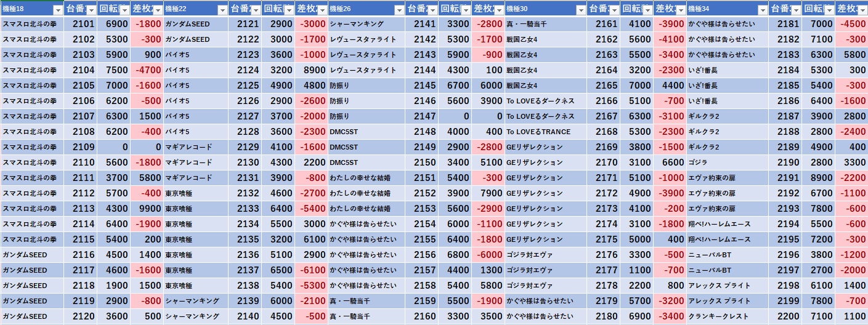Open filter arrow of 台番 column starting 2121
Screen dimensions: 868x325
tap(254, 10)
